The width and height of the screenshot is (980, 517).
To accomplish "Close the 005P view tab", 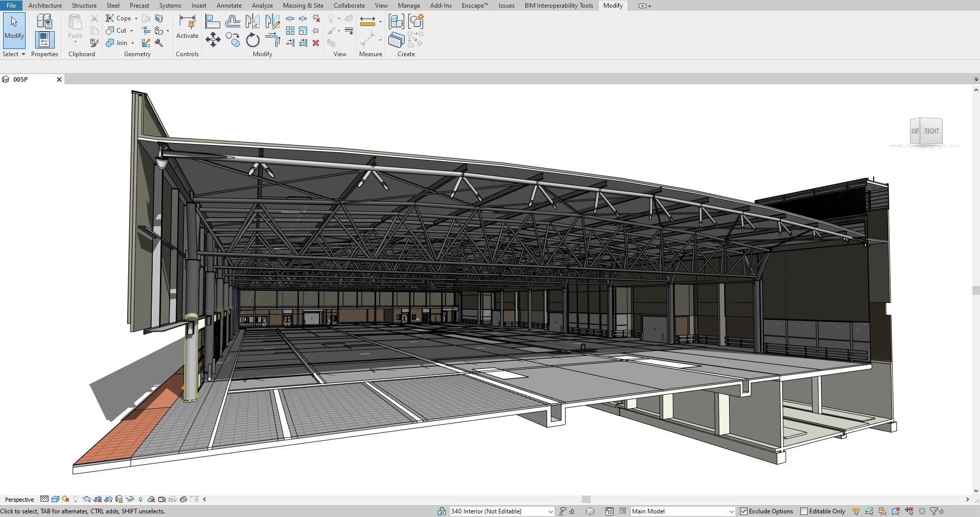I will click(x=59, y=79).
